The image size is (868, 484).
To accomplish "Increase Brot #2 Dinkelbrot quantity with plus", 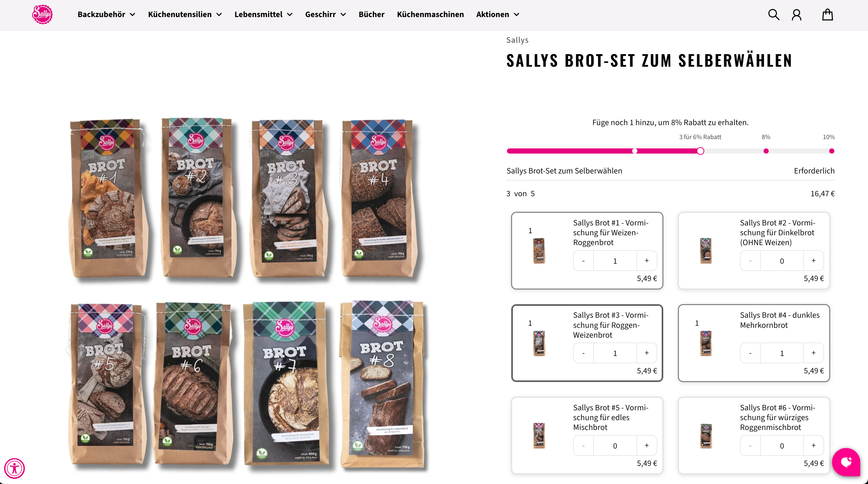I will tap(813, 261).
